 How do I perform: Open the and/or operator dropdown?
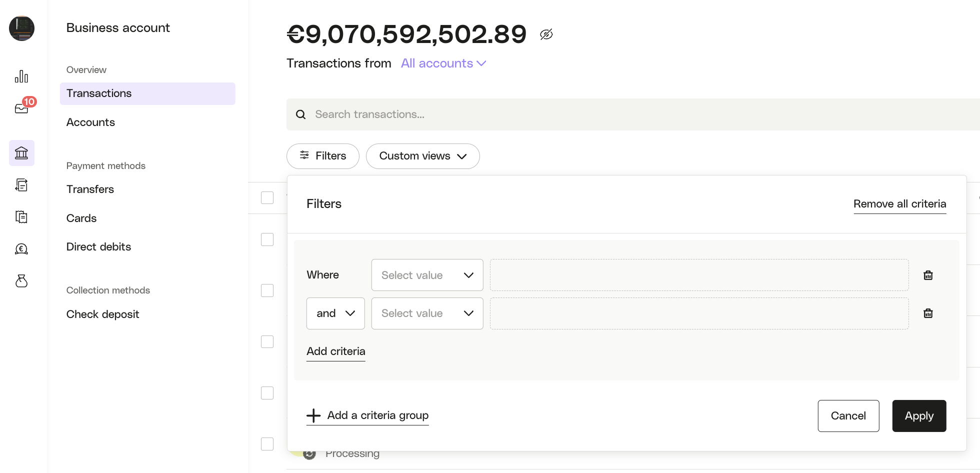pyautogui.click(x=335, y=313)
